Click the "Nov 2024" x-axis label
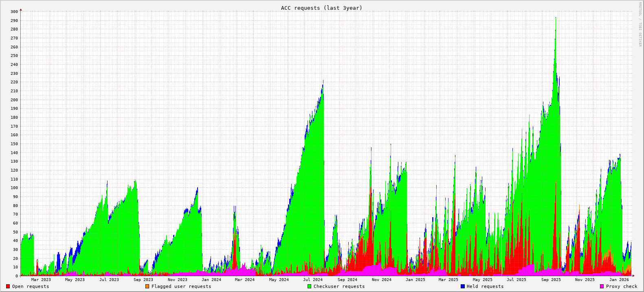This screenshot has height=292, width=644. pyautogui.click(x=381, y=279)
